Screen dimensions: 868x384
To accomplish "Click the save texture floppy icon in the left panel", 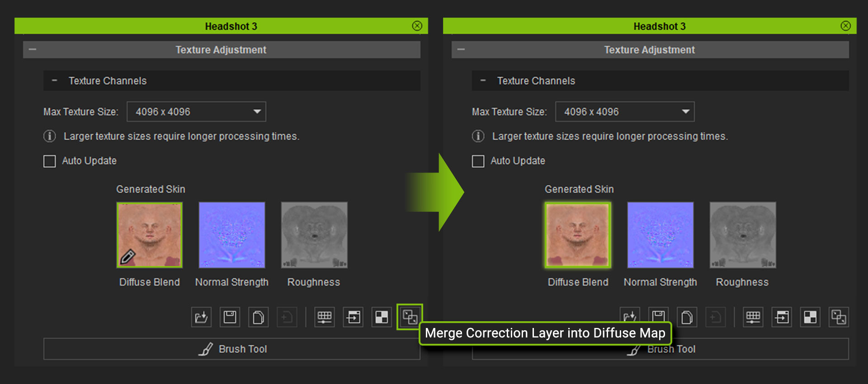I will coord(230,317).
